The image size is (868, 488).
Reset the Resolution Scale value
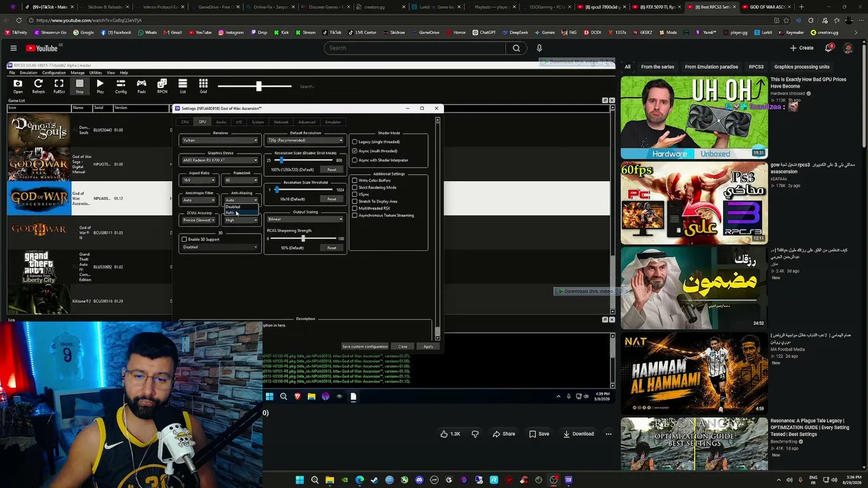332,169
